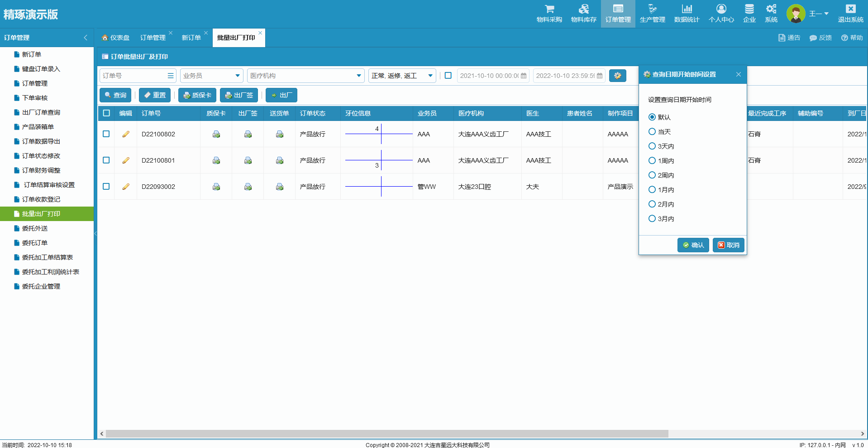The height and width of the screenshot is (448, 868).
Task: Select the 3天内 radio option
Action: point(652,146)
